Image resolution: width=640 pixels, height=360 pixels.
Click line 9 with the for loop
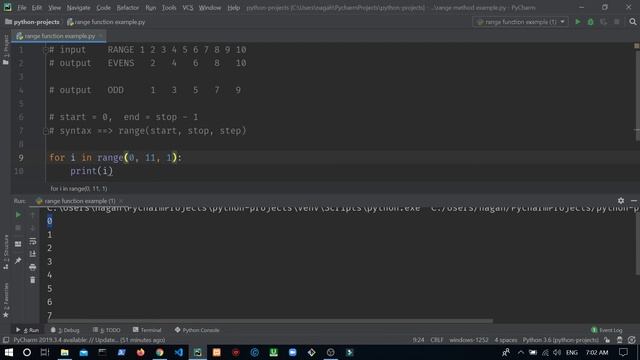(x=116, y=158)
